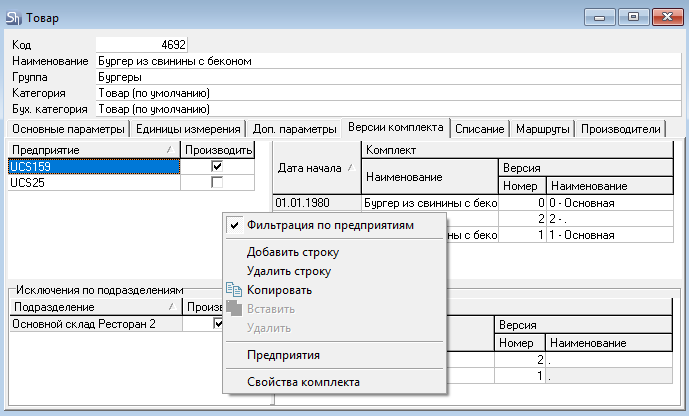Open the Маршруты tab
689x416 pixels.
point(542,129)
